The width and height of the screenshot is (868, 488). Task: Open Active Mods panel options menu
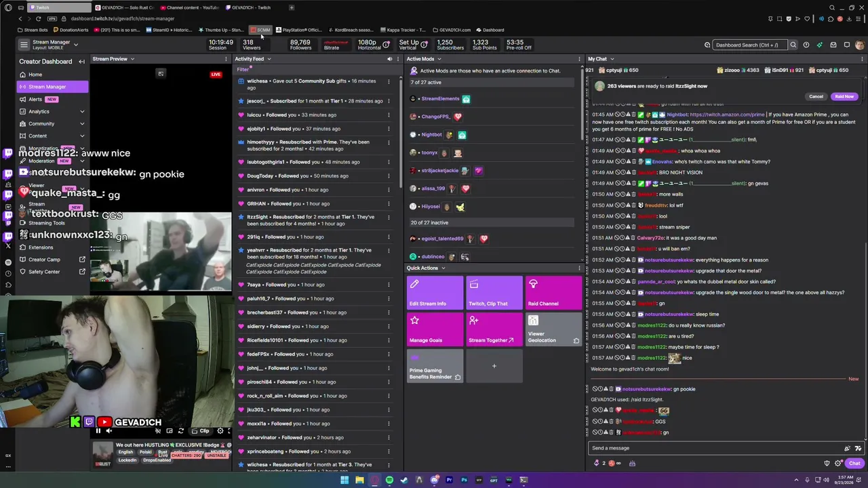tap(579, 59)
